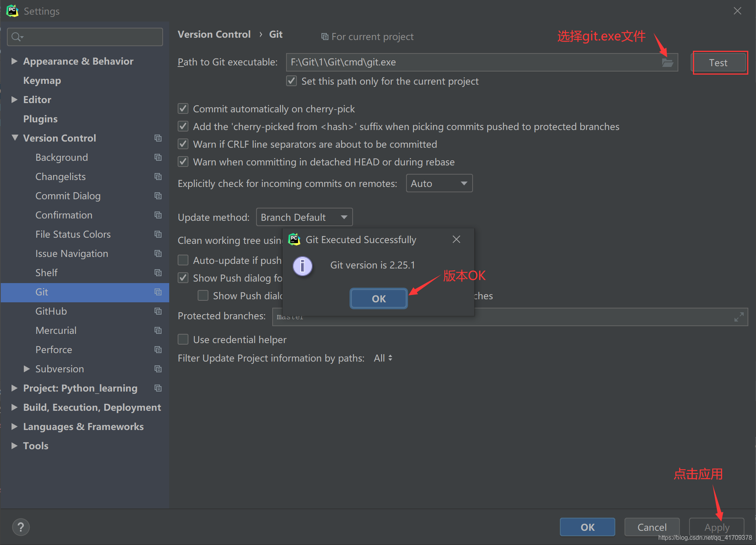Screen dimensions: 756x545
Task: Uncheck Set this path only for current project
Action: coord(291,81)
